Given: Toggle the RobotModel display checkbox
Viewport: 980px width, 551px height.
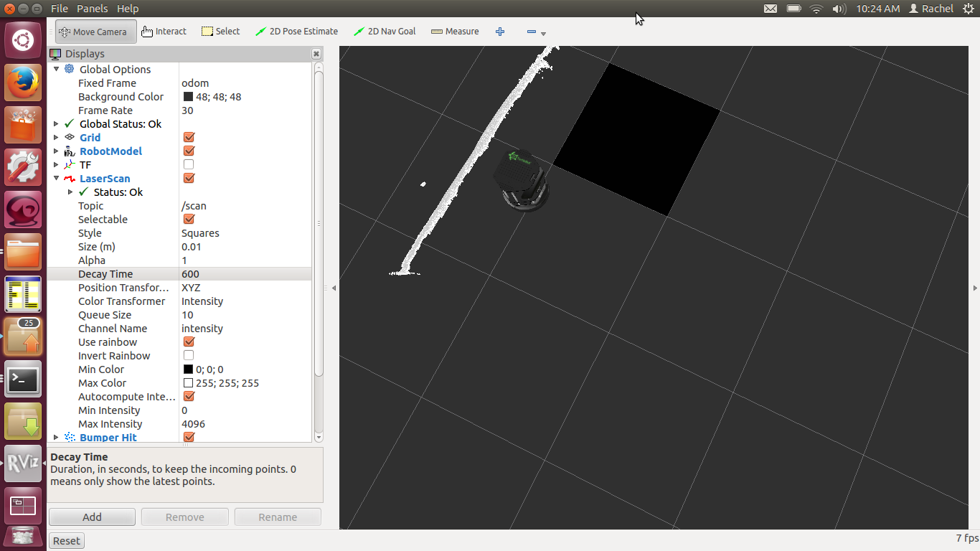Looking at the screenshot, I should pos(189,151).
